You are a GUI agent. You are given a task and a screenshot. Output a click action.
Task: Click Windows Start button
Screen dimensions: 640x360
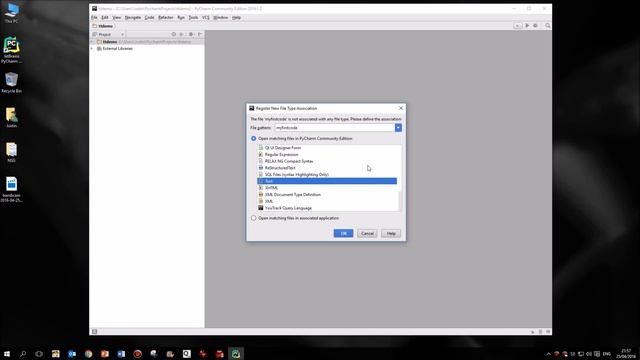click(7, 354)
